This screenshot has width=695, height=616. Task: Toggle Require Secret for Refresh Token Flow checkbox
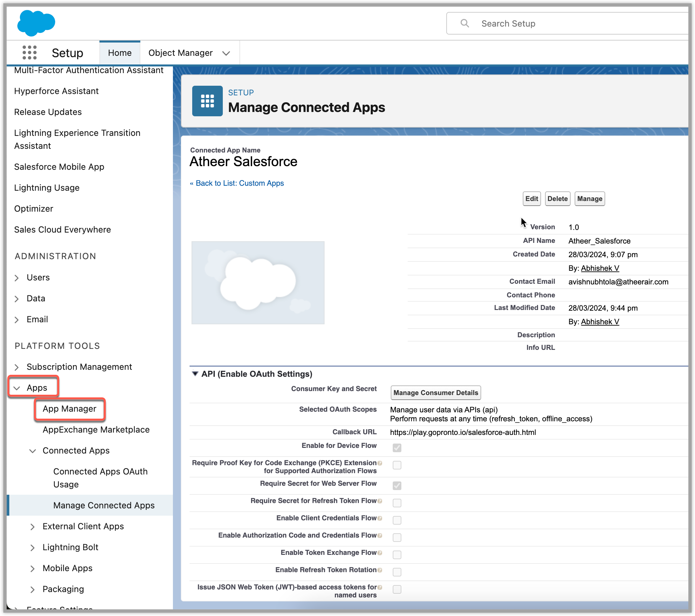coord(396,503)
